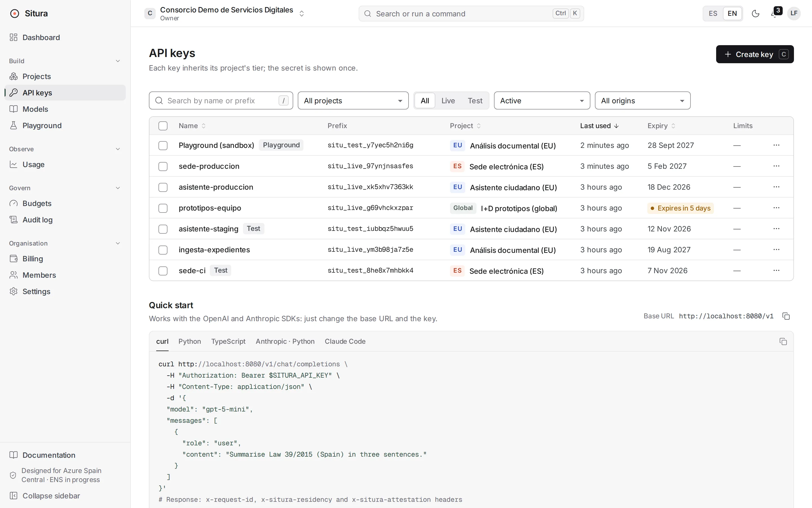Open row actions for sede-ci

tap(776, 270)
